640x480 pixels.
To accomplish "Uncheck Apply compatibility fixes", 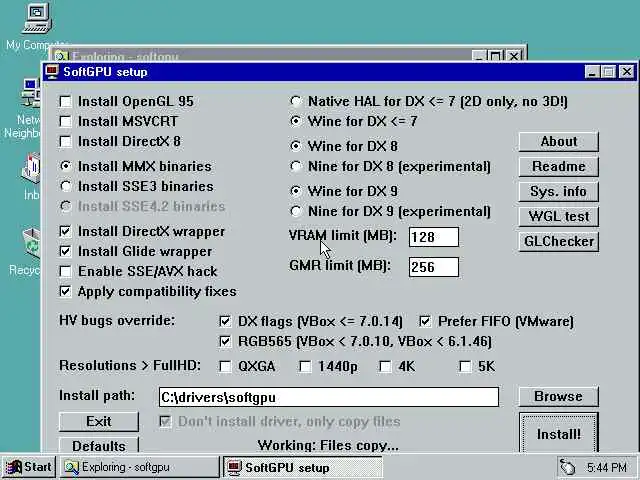I will click(65, 291).
